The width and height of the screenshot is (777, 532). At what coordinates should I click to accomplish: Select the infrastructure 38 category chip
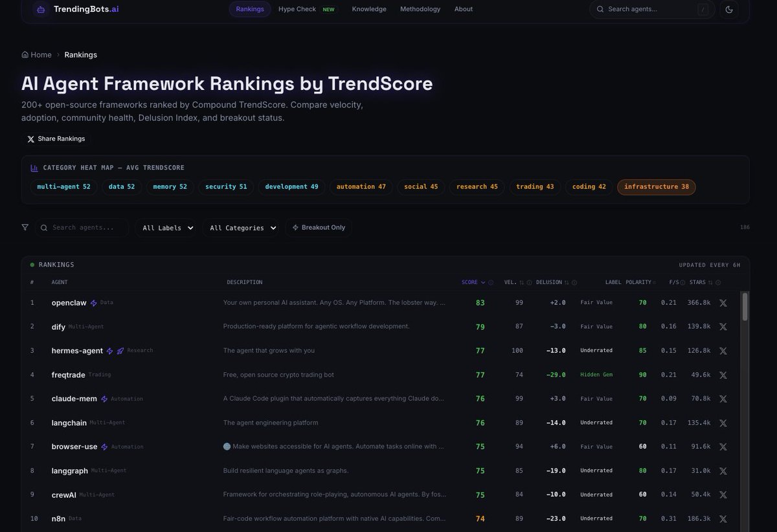pyautogui.click(x=657, y=187)
